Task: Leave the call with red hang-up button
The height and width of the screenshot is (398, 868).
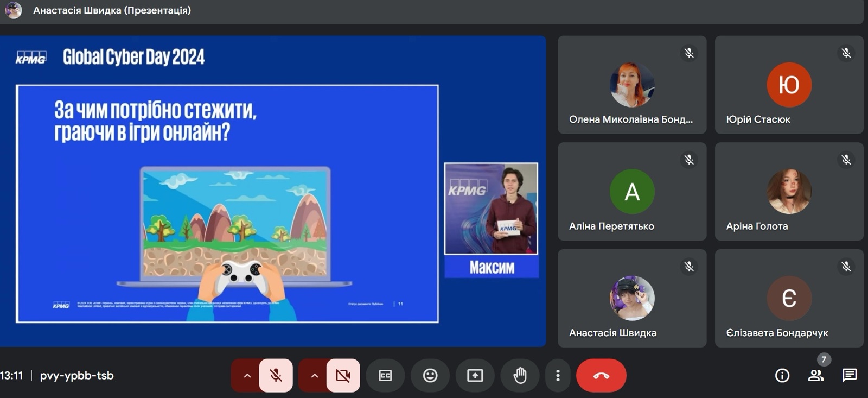Action: click(x=601, y=375)
